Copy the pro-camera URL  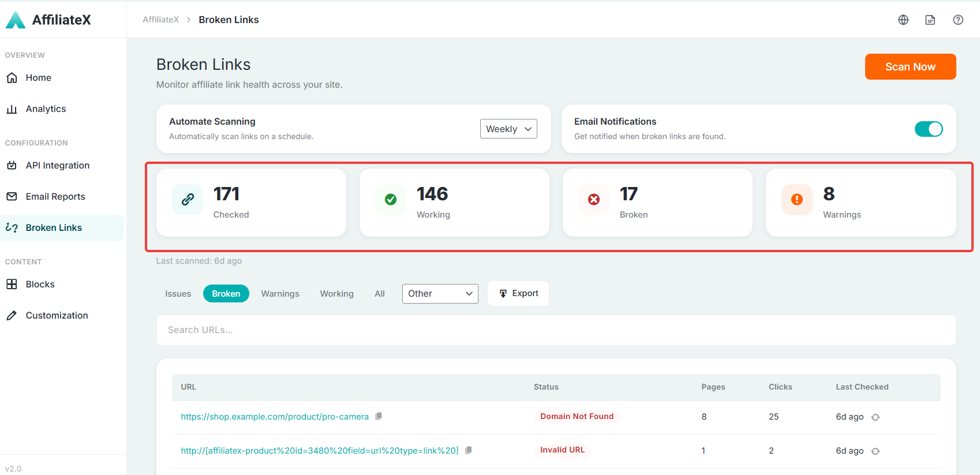[379, 416]
